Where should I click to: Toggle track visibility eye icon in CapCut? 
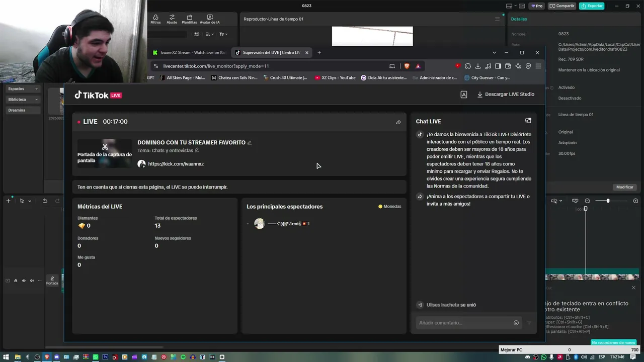24,281
